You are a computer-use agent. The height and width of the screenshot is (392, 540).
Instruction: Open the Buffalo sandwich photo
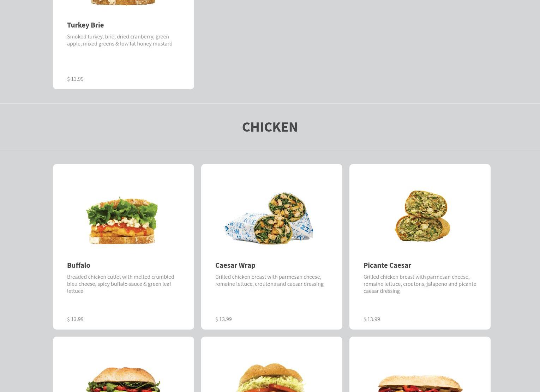122,220
